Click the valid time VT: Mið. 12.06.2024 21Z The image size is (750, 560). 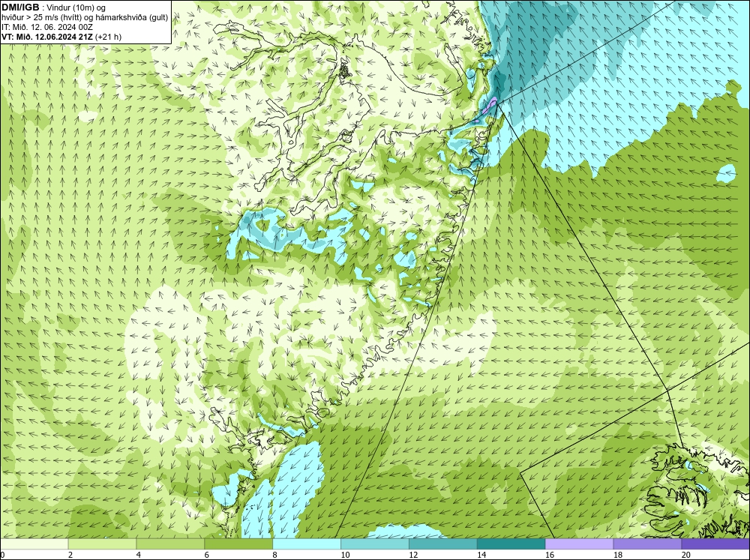(x=47, y=36)
